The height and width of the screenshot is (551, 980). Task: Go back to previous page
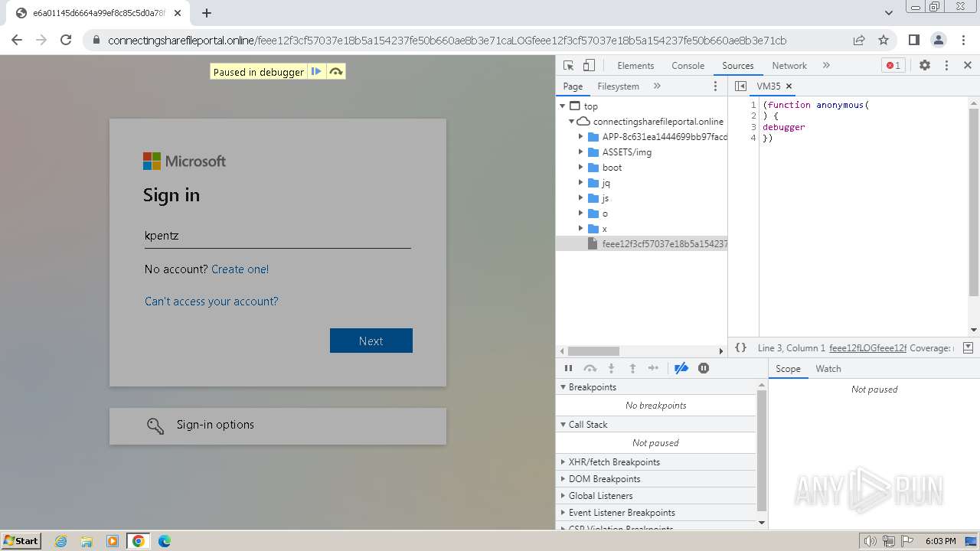(x=17, y=40)
